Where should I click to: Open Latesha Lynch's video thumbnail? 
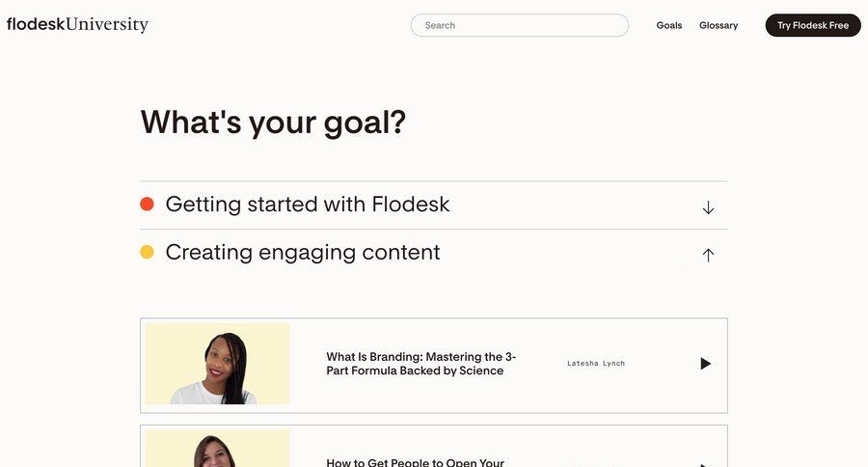click(x=218, y=364)
